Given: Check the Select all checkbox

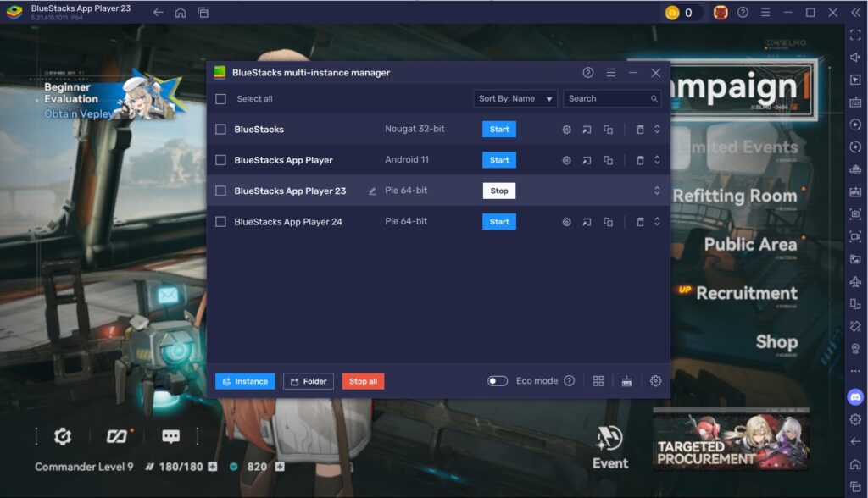Looking at the screenshot, I should [x=220, y=98].
